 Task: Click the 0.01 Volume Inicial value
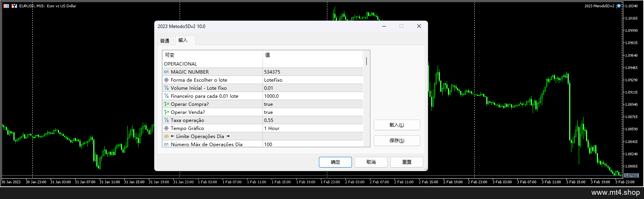click(x=313, y=88)
